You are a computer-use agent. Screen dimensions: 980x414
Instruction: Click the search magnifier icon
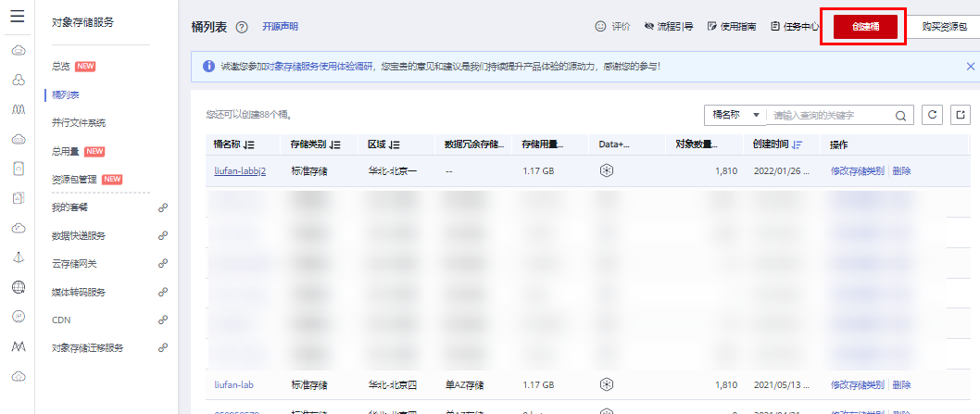click(899, 116)
